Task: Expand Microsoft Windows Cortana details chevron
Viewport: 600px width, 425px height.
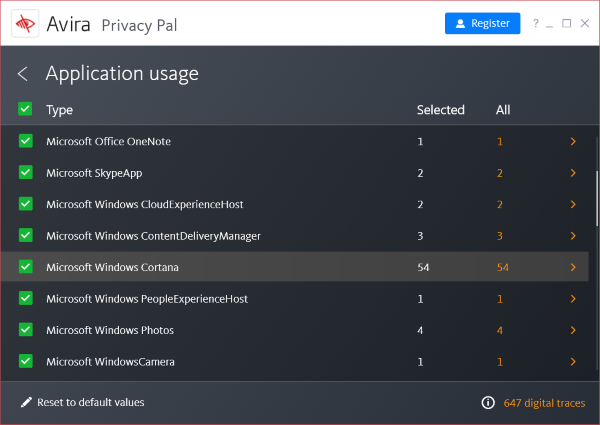Action: tap(573, 267)
